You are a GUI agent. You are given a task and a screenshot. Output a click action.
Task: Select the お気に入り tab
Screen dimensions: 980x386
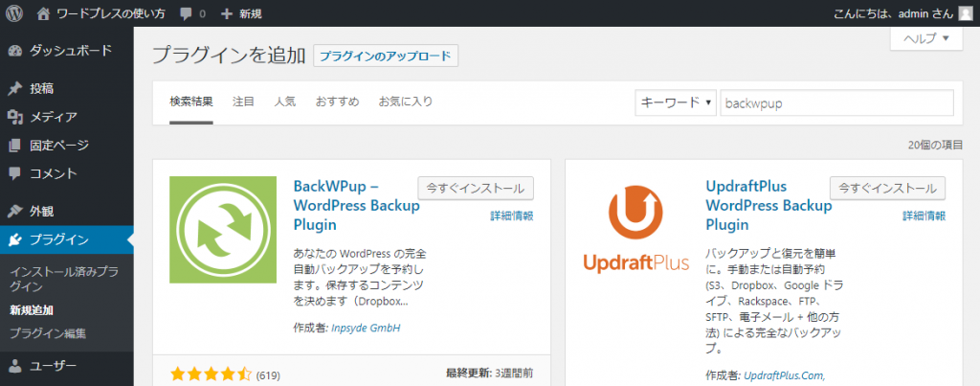click(x=406, y=102)
